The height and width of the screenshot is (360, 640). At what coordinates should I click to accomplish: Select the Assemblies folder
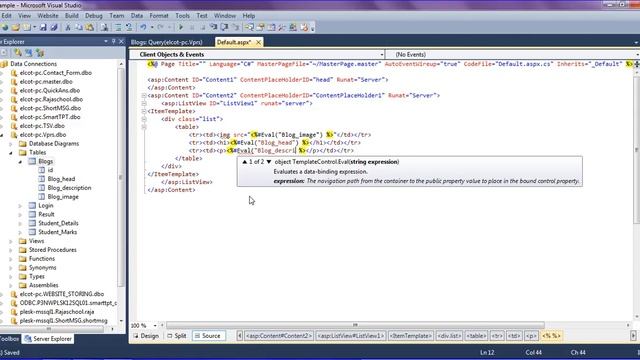(43, 285)
